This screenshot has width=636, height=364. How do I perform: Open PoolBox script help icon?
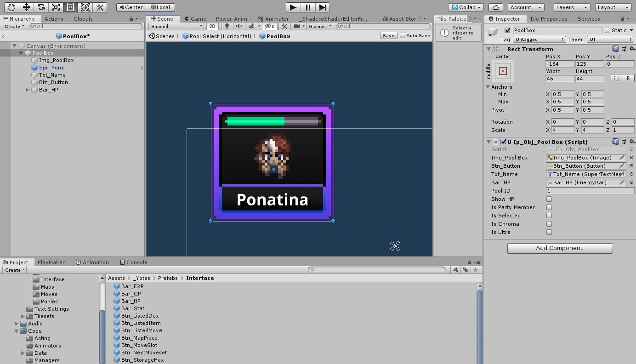point(615,142)
